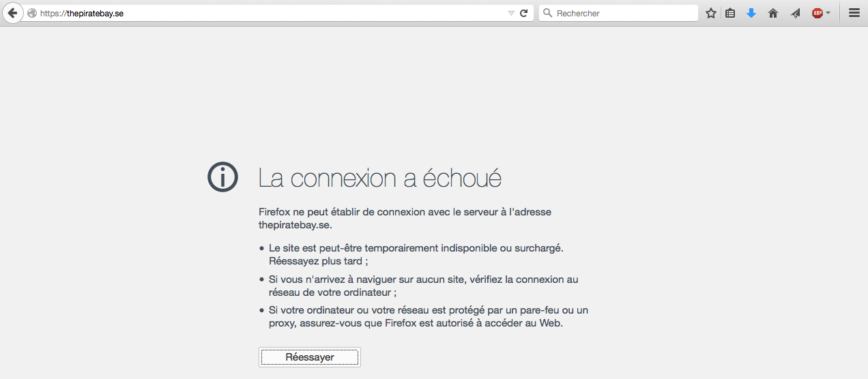Expand the Adblock Plus dropdown arrow
The image size is (868, 379).
coord(828,13)
